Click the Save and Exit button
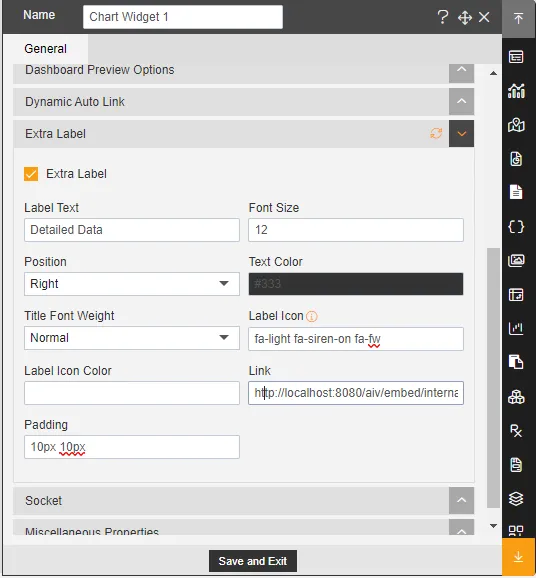 tap(253, 561)
